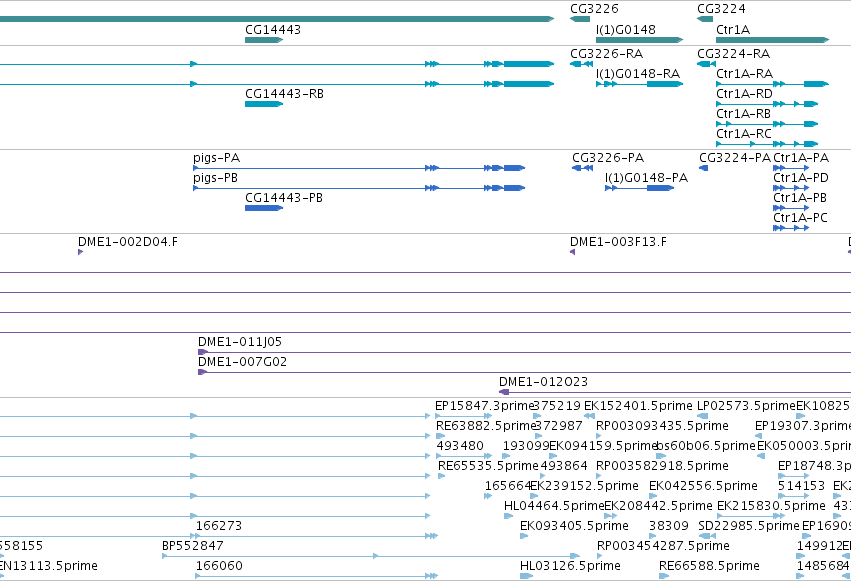The width and height of the screenshot is (851, 581).
Task: Click the CG3226 gene label
Action: click(594, 9)
